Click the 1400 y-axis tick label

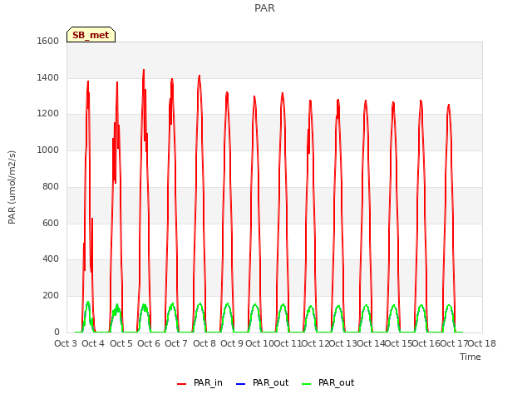48,77
